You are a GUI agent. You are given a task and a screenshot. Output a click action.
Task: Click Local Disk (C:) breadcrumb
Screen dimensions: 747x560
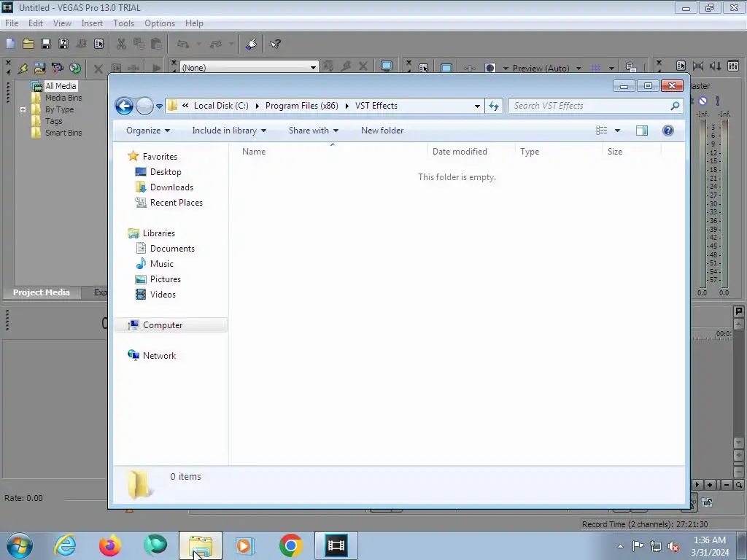click(x=221, y=106)
